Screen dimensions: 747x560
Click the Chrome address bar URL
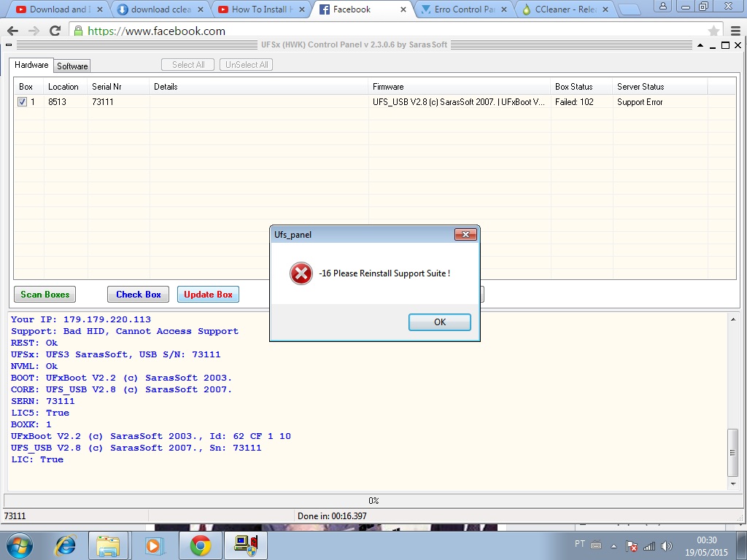point(156,31)
